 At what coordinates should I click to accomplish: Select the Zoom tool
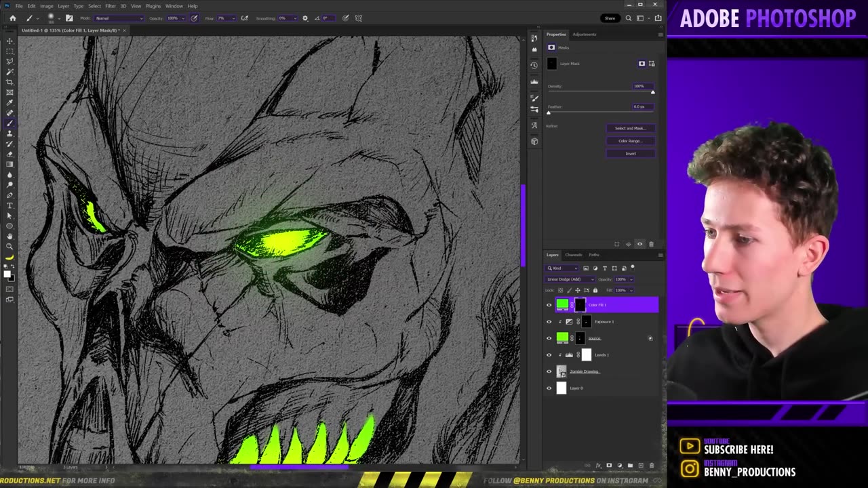point(9,246)
